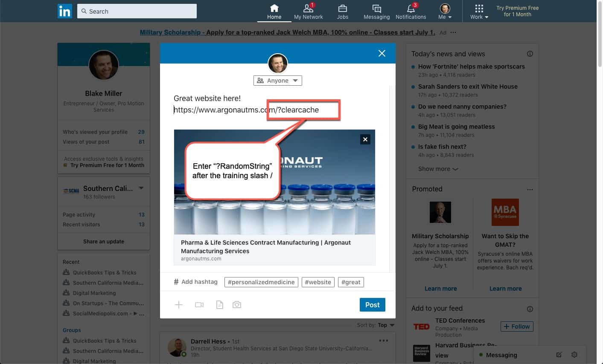Image resolution: width=603 pixels, height=364 pixels.
Task: Click the plus add-more icon in dialog
Action: pyautogui.click(x=179, y=305)
